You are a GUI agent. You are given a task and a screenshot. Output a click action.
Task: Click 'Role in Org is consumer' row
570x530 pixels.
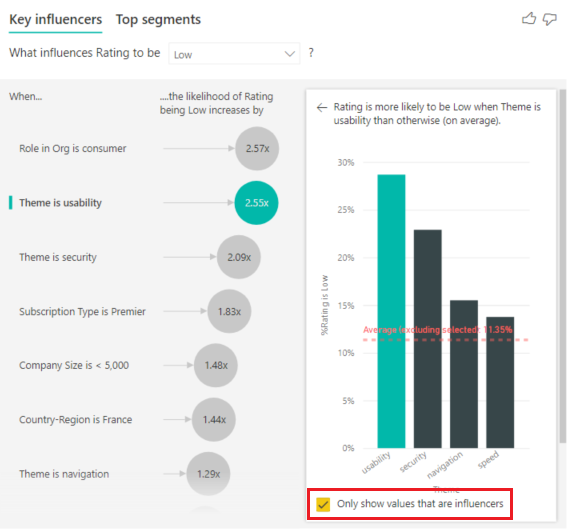tap(73, 148)
